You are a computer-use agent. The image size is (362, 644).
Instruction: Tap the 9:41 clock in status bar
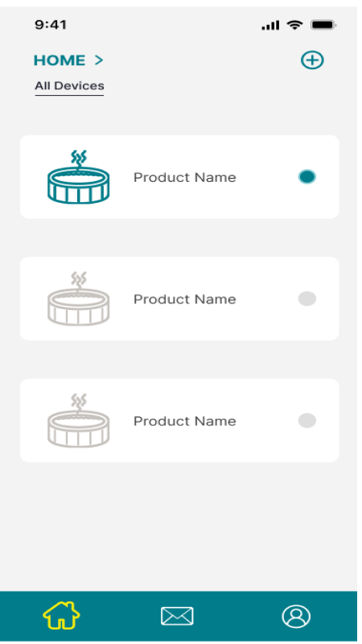(x=51, y=25)
